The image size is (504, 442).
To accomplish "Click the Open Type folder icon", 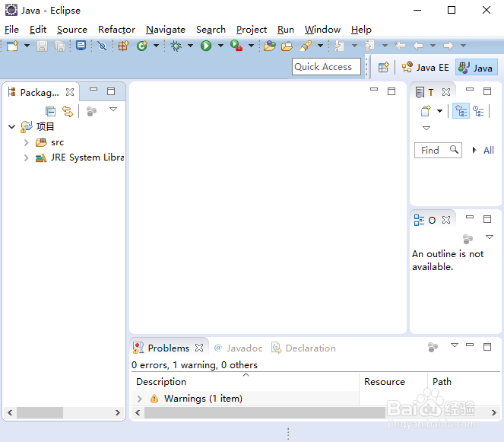I will pos(270,46).
